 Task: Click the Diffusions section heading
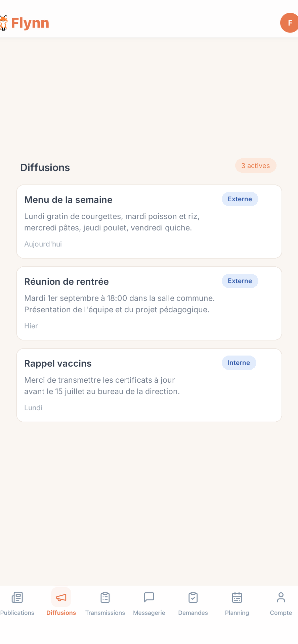coord(45,167)
